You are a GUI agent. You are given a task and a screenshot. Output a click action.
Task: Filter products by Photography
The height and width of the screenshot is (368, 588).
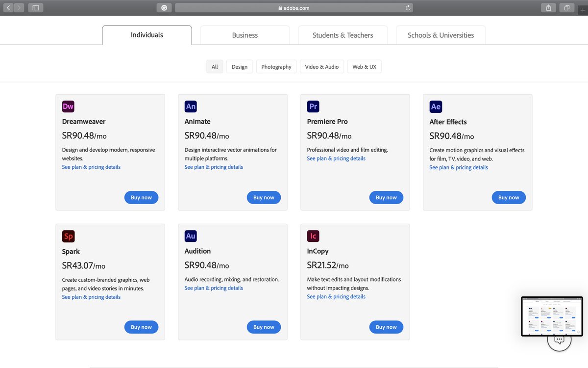click(x=276, y=67)
